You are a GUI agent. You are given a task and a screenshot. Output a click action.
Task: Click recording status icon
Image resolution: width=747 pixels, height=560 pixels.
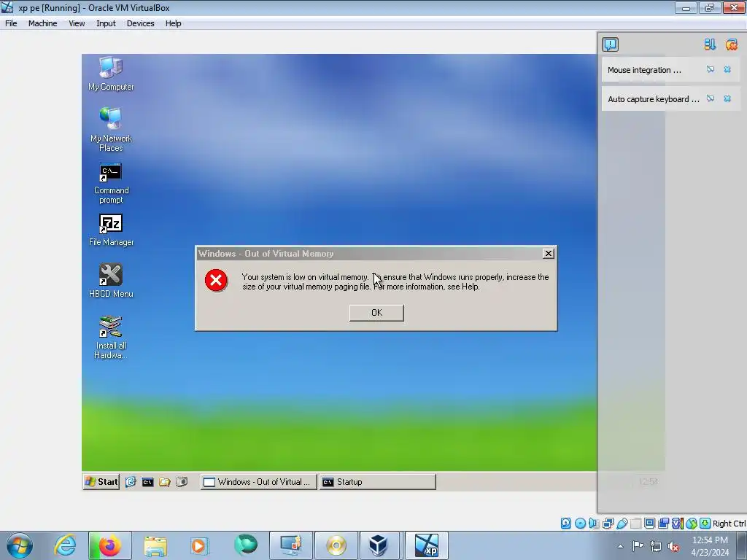tap(664, 524)
